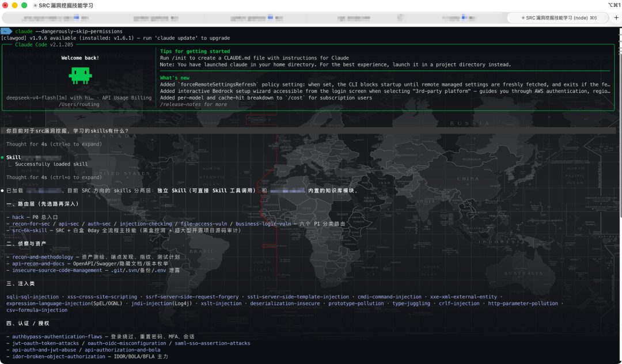Click the SRC漏洞挖掘技能学习 window title
The image size is (622, 364).
pos(66,6)
